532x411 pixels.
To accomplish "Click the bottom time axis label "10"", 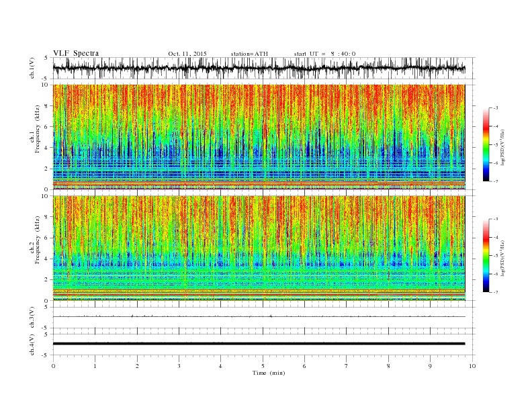I will [x=472, y=366].
